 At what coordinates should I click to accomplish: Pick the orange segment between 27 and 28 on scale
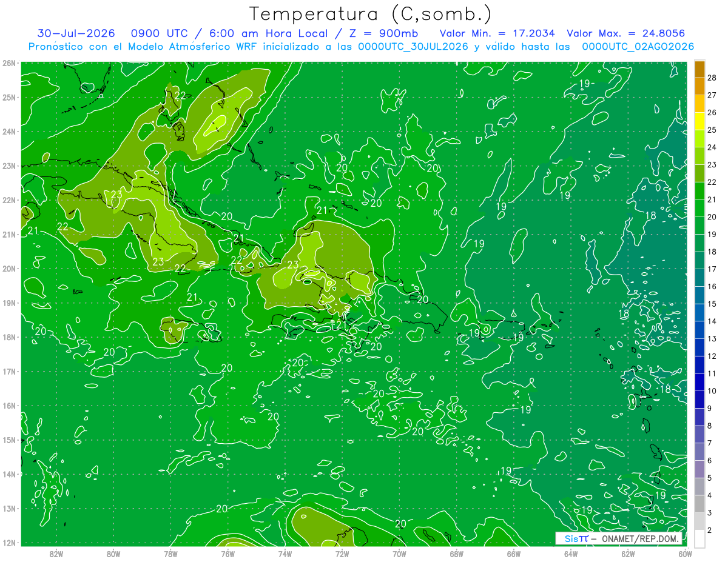700,86
